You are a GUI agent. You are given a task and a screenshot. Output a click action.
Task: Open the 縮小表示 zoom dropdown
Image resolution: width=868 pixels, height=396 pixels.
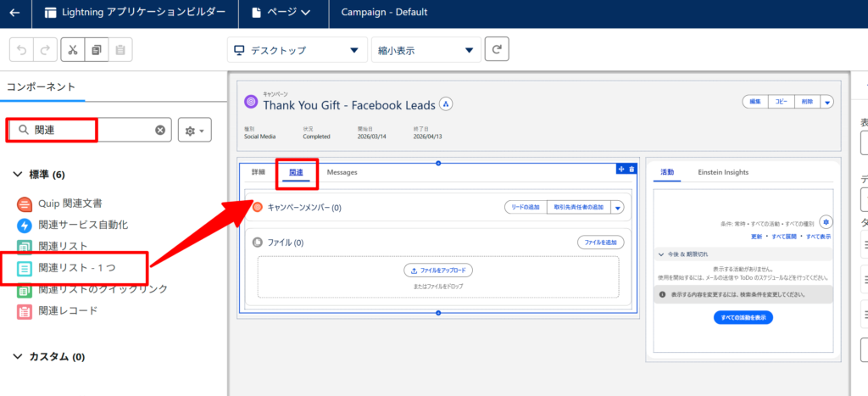coord(426,50)
